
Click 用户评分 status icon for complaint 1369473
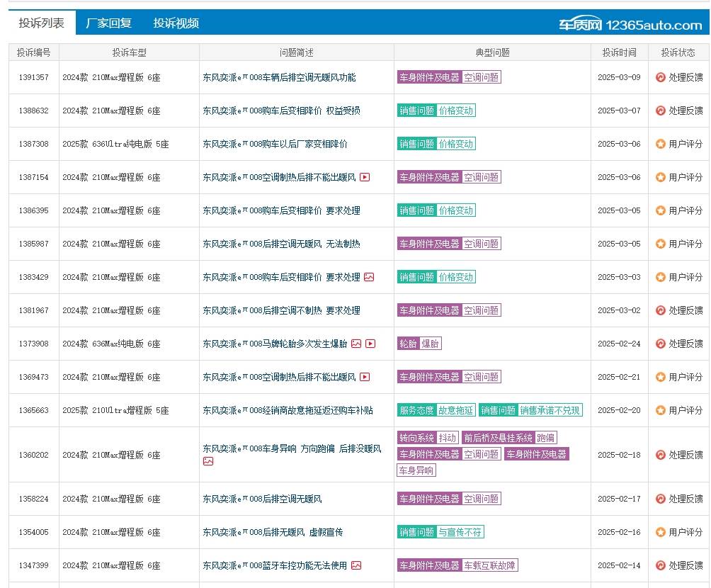[x=661, y=377]
